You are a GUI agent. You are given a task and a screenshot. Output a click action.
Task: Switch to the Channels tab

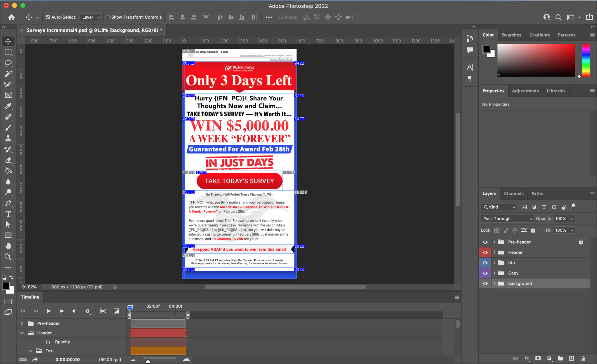click(x=514, y=194)
